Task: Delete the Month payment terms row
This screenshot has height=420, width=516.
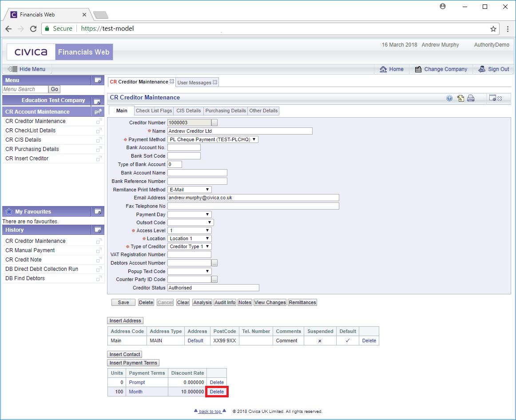Action: (217, 392)
